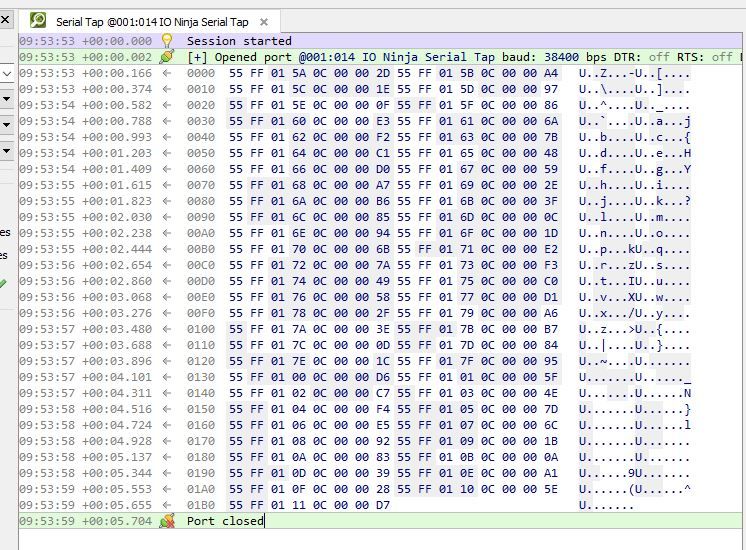Click the incoming arrow on offset 0100 row
The image size is (746, 550).
pyautogui.click(x=167, y=329)
